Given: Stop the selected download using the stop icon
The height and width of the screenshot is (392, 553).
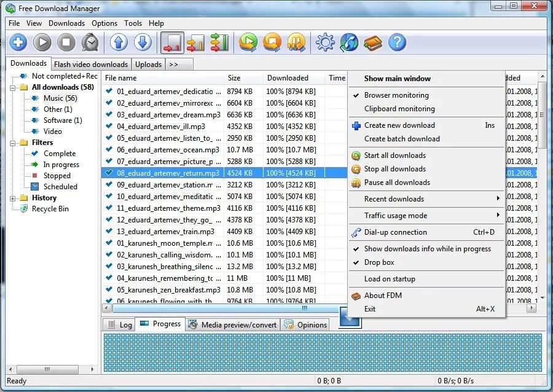Looking at the screenshot, I should (66, 42).
